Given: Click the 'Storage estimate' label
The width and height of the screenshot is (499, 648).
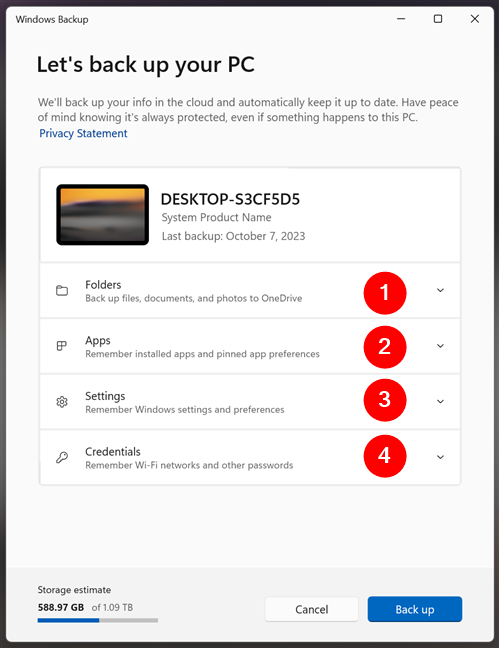Looking at the screenshot, I should pyautogui.click(x=74, y=590).
